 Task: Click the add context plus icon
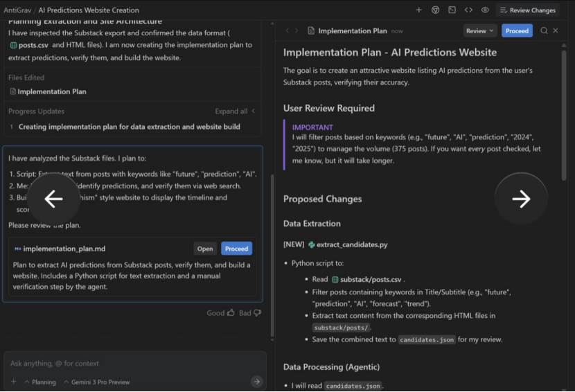coord(13,382)
